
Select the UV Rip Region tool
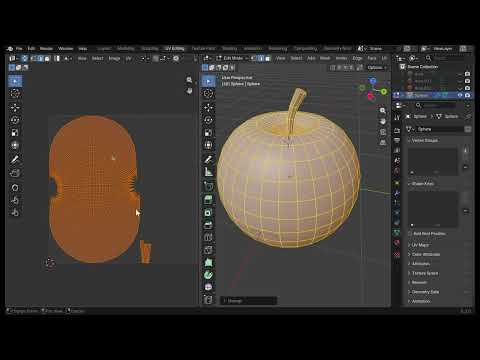(x=15, y=173)
